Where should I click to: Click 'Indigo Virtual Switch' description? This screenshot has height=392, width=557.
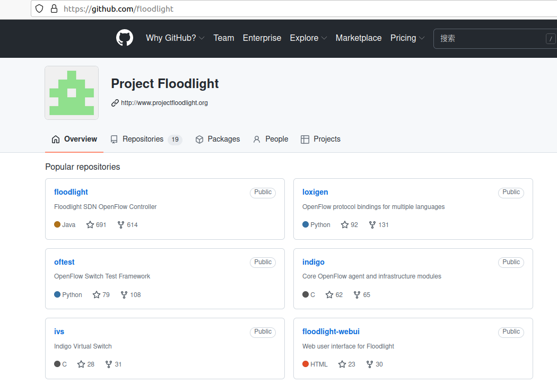[83, 346]
